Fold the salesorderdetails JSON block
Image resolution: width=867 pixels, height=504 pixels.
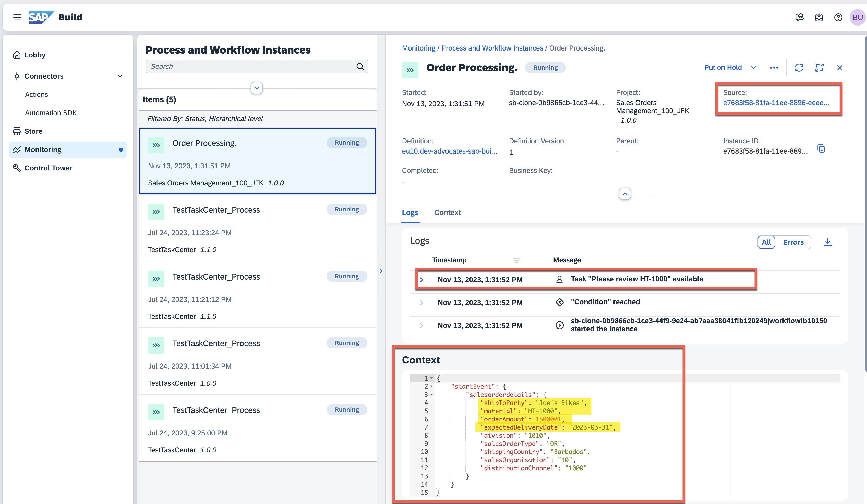431,395
